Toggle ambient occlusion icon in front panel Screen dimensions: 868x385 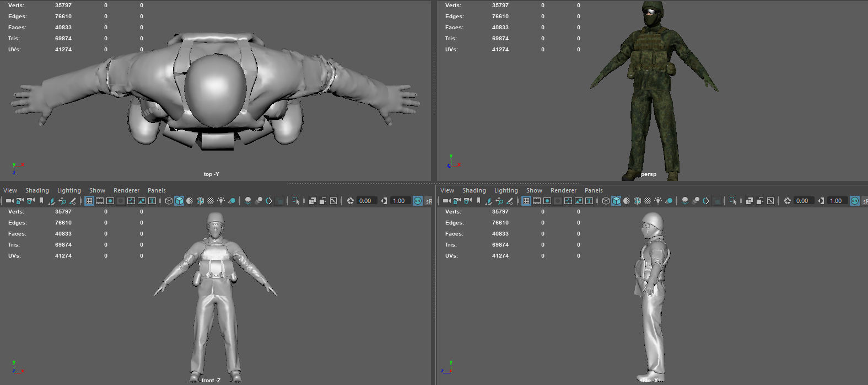pos(248,201)
